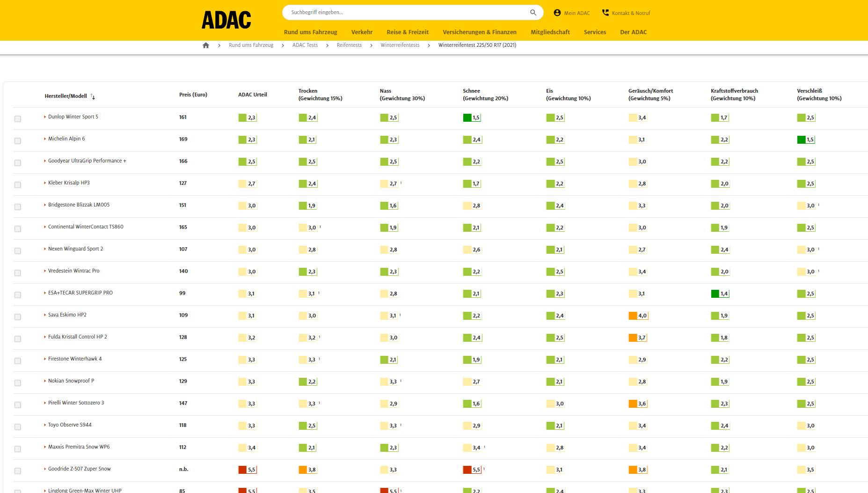Tick the checkbox for Goodride Z-507 Zuper Snow
Image resolution: width=868 pixels, height=493 pixels.
tap(18, 471)
